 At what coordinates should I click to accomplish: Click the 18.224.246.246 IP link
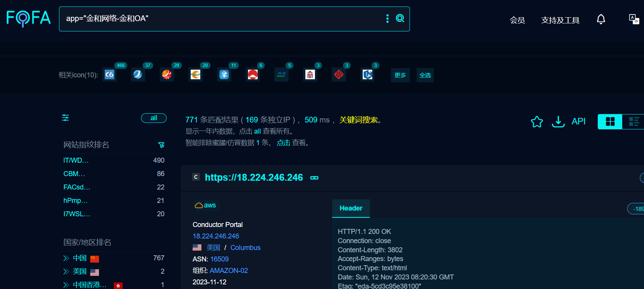click(x=216, y=236)
